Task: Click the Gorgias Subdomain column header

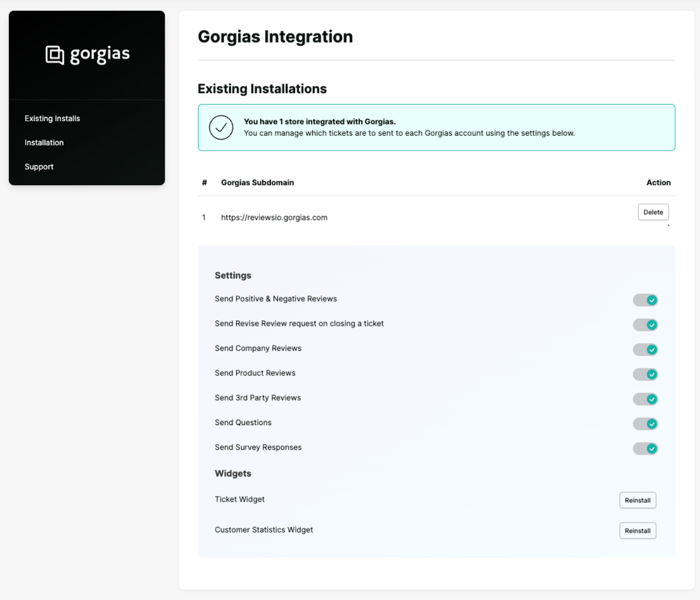Action: point(258,182)
